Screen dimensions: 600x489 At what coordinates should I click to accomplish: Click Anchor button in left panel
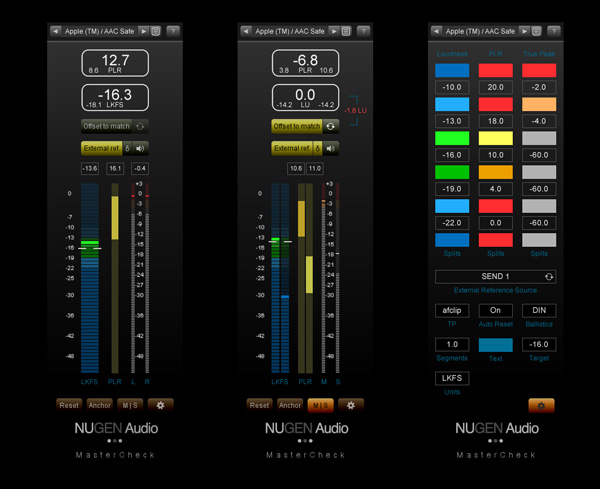tap(100, 405)
